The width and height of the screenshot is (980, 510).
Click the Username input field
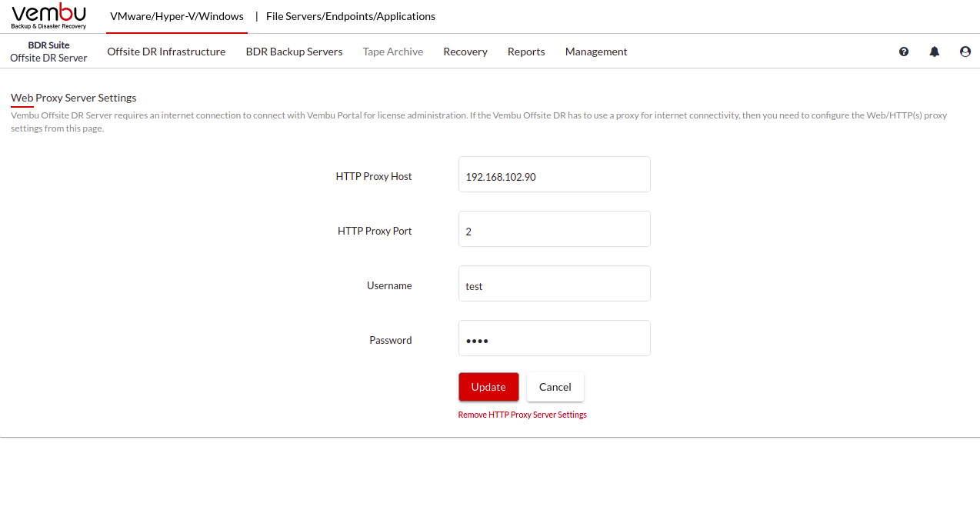pos(555,284)
